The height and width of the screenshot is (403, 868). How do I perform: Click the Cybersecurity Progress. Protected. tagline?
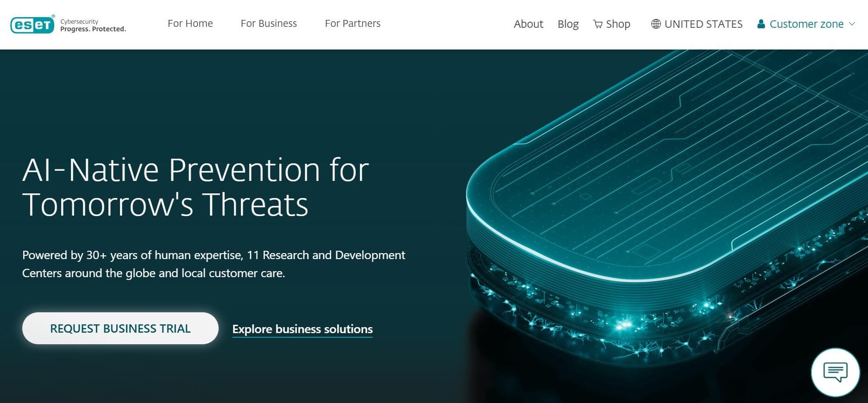click(x=93, y=25)
